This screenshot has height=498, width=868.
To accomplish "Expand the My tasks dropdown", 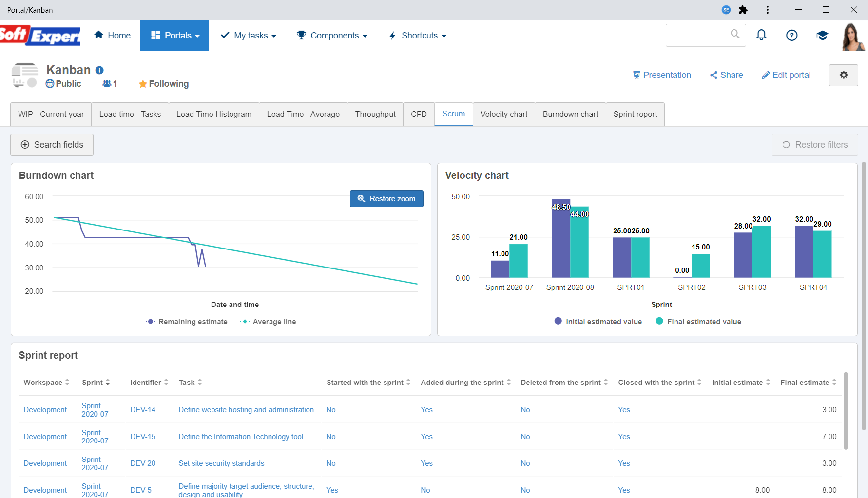I will [249, 36].
